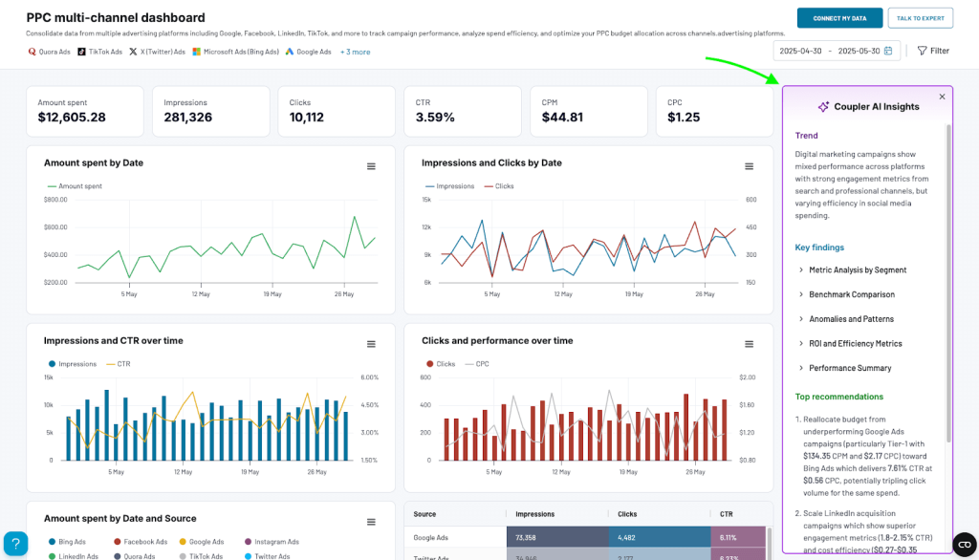Close the Coupler AI Insights panel

(x=942, y=97)
